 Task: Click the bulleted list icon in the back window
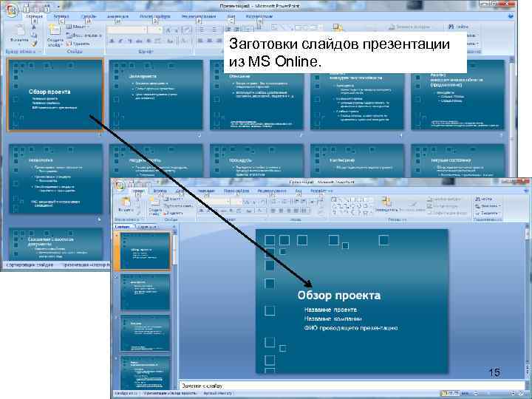pyautogui.click(x=202, y=30)
